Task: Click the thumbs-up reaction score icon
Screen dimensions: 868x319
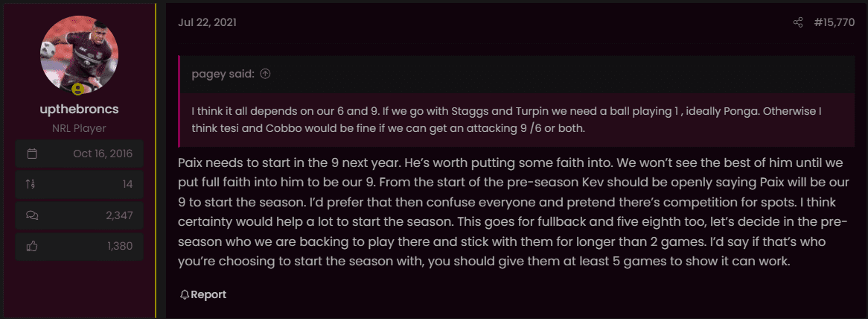Action: click(x=31, y=247)
